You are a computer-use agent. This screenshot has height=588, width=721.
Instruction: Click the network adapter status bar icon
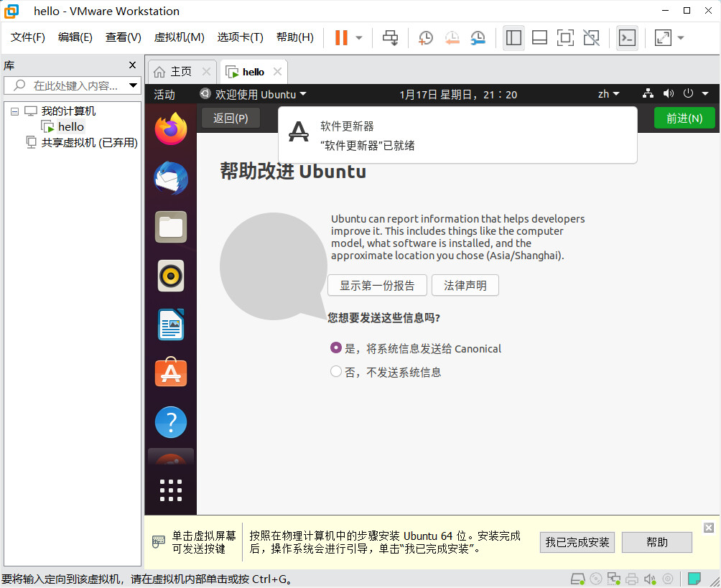[x=613, y=579]
